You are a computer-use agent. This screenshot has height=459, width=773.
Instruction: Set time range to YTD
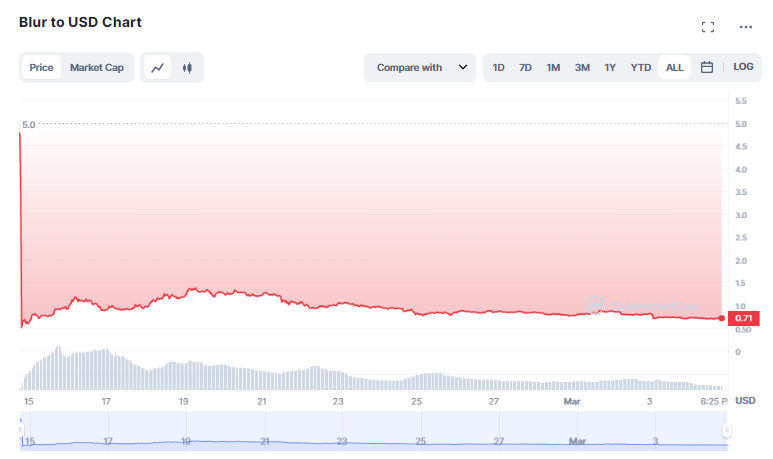[641, 68]
